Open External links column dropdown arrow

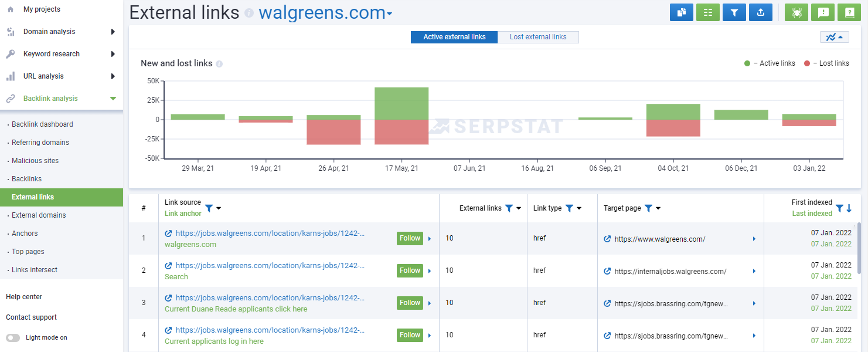[x=519, y=208]
